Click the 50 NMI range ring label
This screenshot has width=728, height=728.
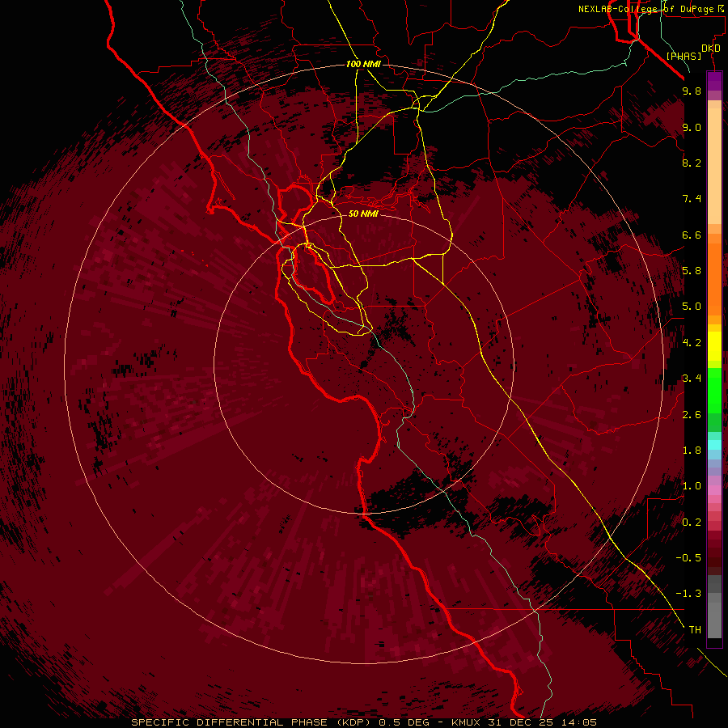(x=363, y=214)
